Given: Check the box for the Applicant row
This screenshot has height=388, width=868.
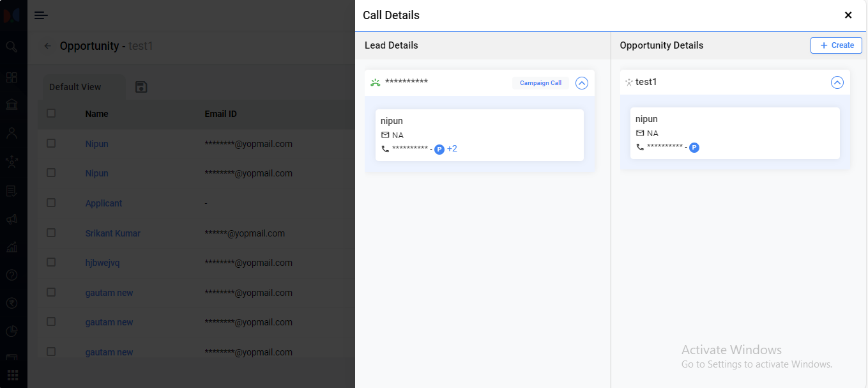Looking at the screenshot, I should coord(51,203).
